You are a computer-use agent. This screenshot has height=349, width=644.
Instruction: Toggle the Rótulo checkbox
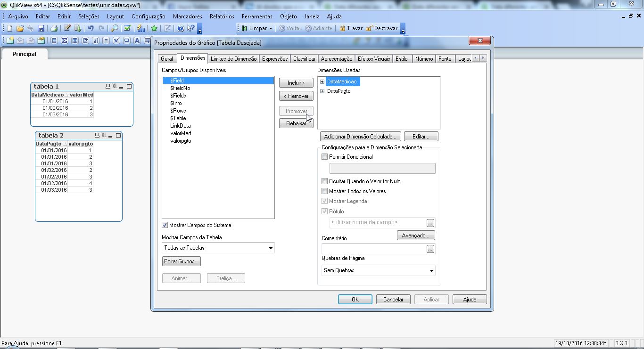pos(324,211)
